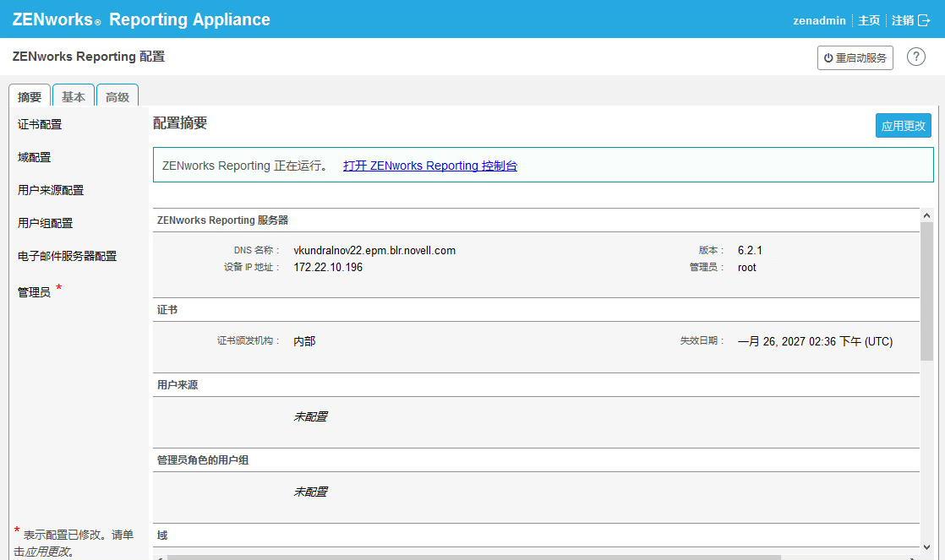Open 用户组配置 in the sidebar

(46, 223)
